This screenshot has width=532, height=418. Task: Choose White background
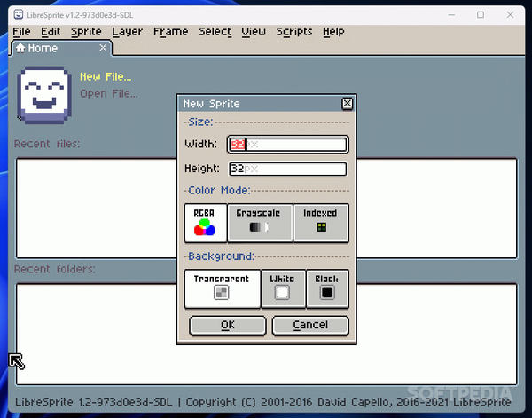283,289
